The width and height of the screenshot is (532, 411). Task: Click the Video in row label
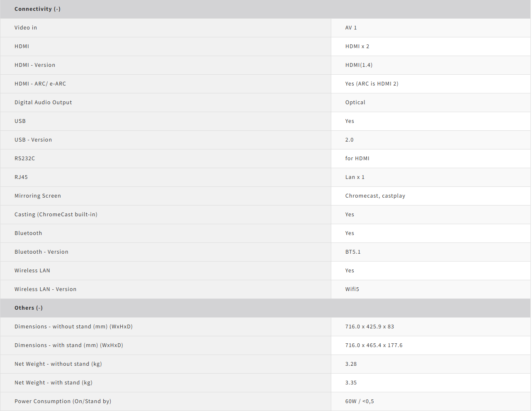click(x=26, y=28)
